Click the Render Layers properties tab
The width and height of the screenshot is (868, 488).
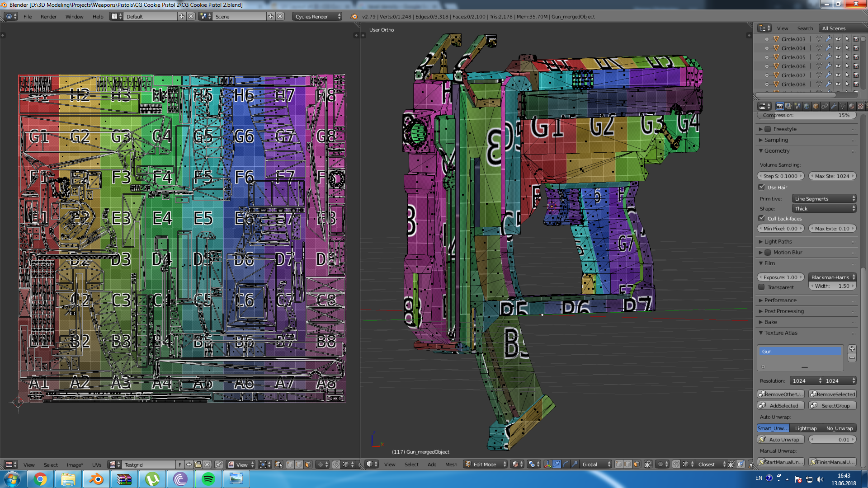[788, 106]
